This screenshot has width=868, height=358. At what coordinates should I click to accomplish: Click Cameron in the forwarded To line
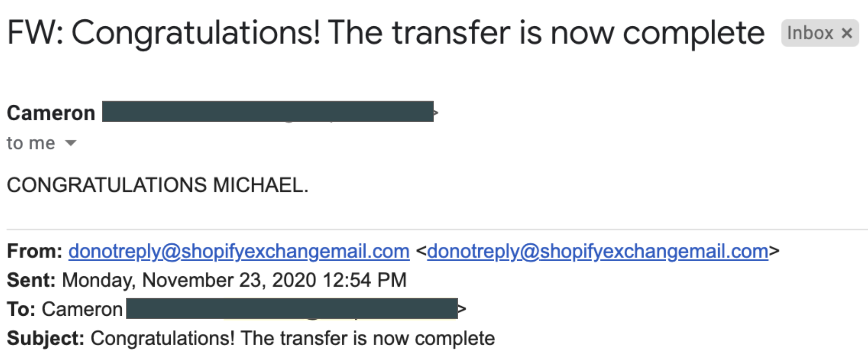pyautogui.click(x=82, y=309)
